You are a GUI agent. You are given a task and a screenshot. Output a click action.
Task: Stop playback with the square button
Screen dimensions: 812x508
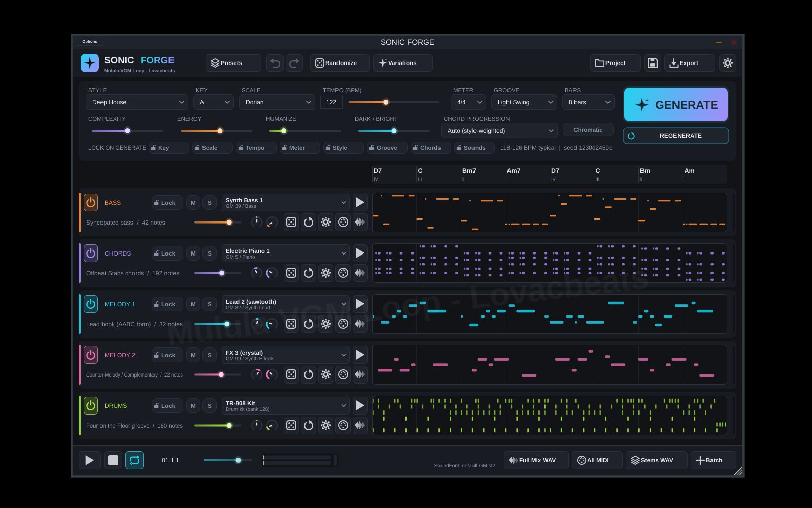(x=113, y=460)
